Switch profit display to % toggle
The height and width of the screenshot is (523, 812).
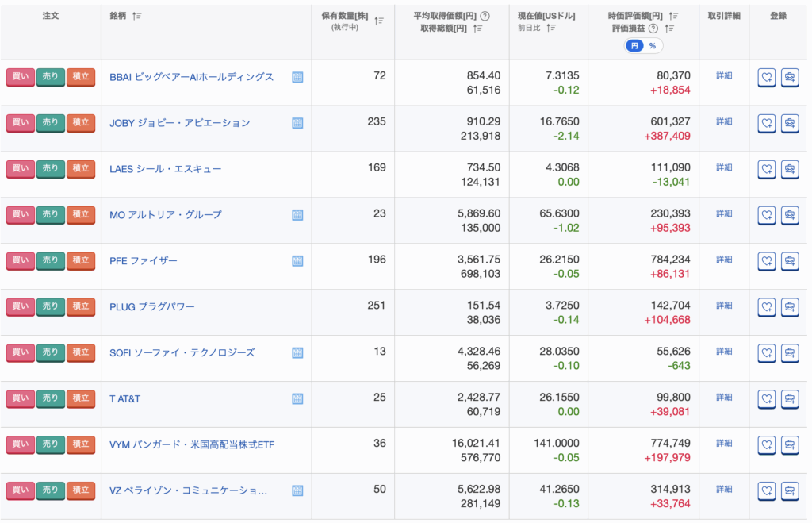(x=653, y=46)
